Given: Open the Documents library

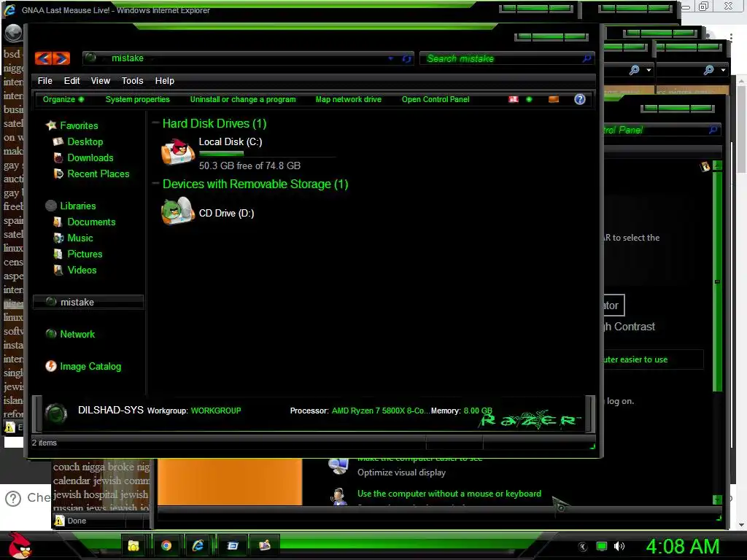Looking at the screenshot, I should [x=91, y=222].
